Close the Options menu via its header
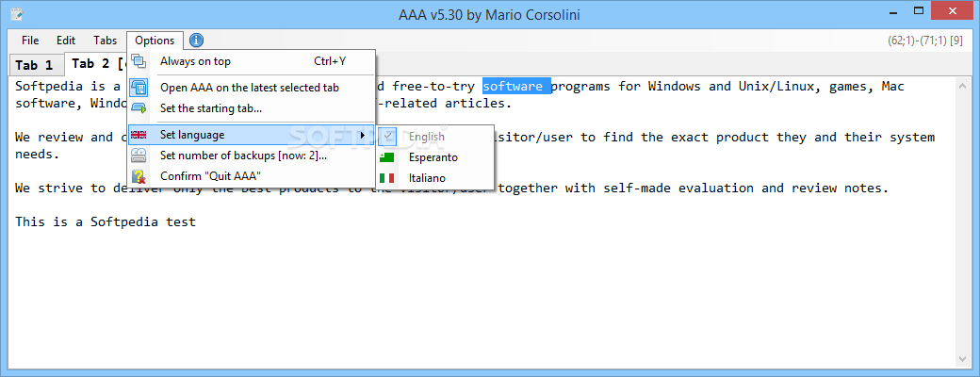This screenshot has height=377, width=980. click(x=155, y=41)
